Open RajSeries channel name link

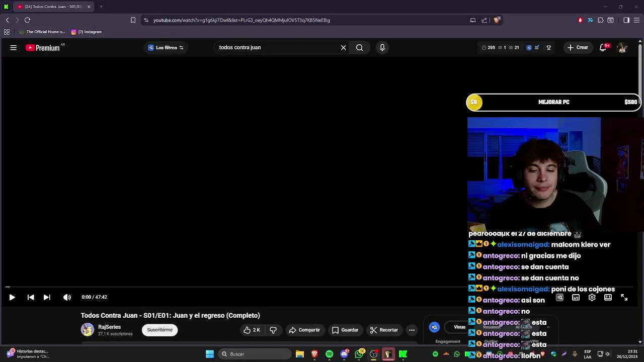pos(110,327)
